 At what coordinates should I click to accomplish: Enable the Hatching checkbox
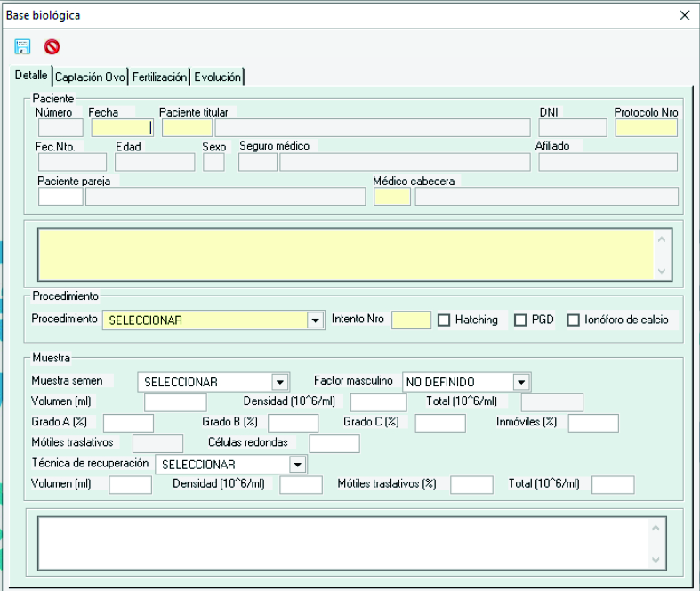[445, 320]
